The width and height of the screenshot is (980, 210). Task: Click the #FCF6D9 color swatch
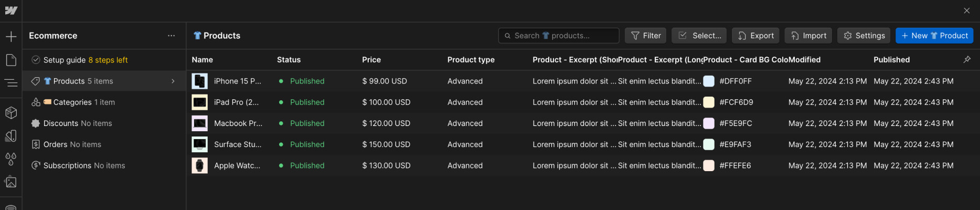click(709, 102)
